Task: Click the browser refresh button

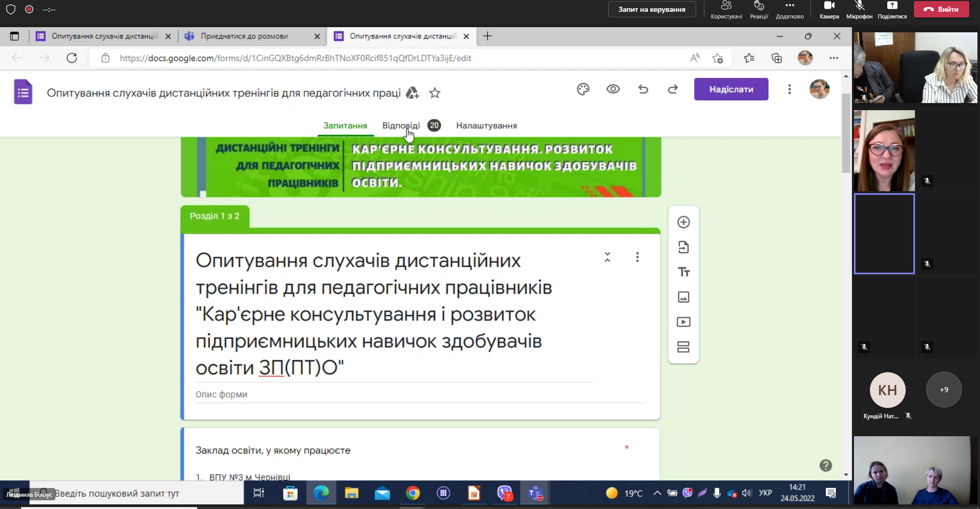Action: pyautogui.click(x=72, y=58)
